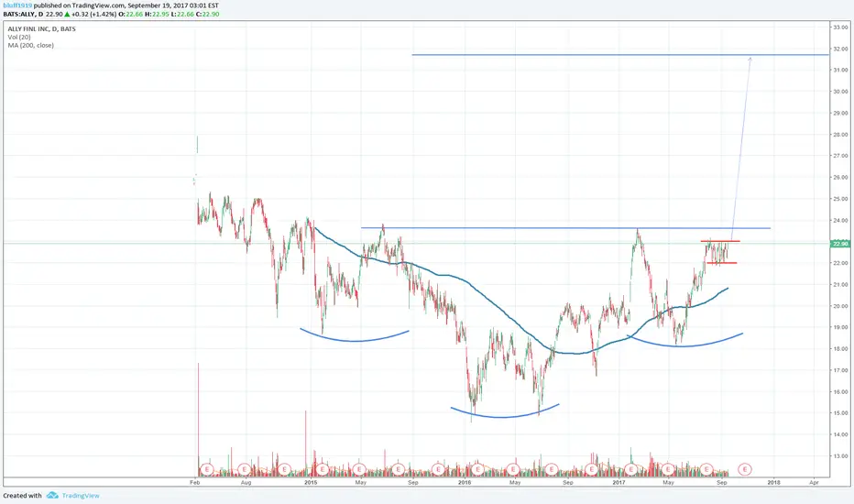The height and width of the screenshot is (504, 854).
Task: Click the Feb label on the time axis
Action: click(194, 482)
